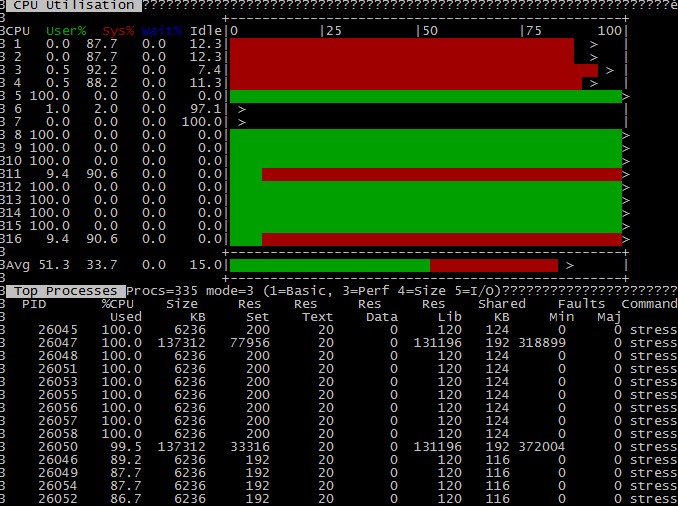Click the 33316 Res Set value
Viewport: 678px width, 506px height.
(250, 447)
